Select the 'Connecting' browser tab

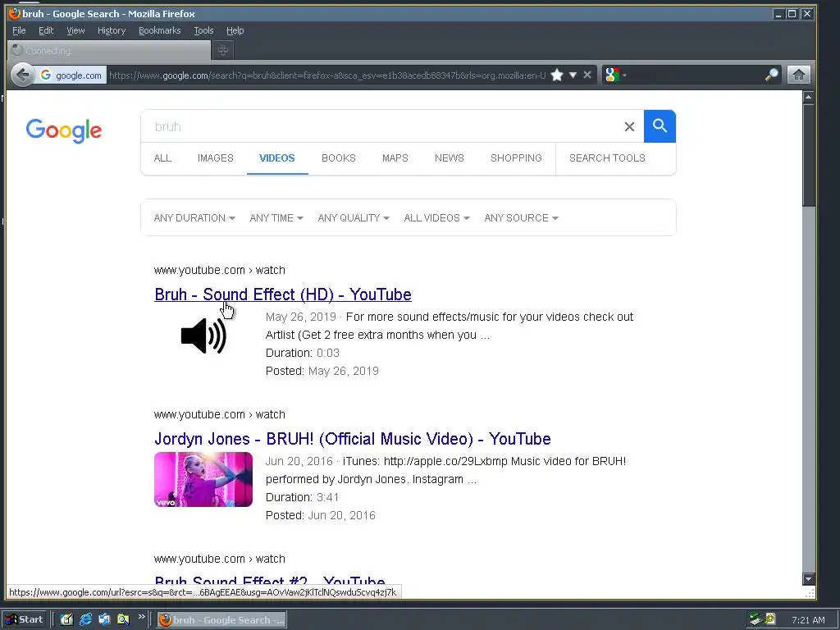[109, 51]
